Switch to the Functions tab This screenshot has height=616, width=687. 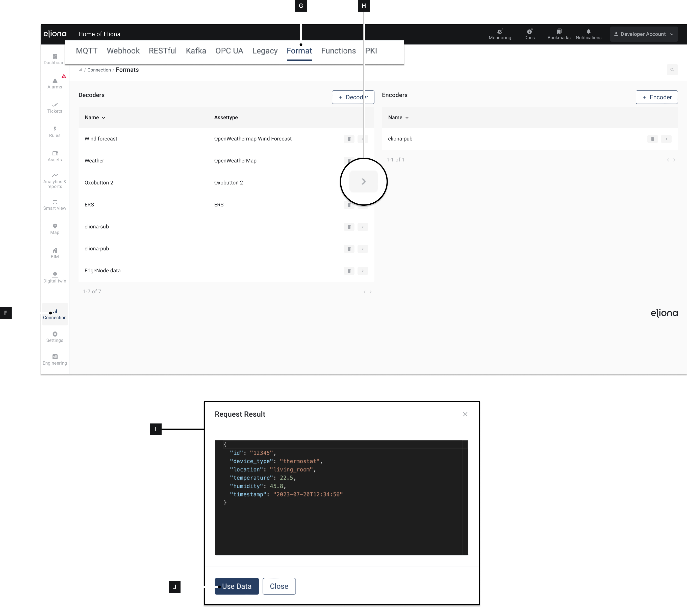pos(338,51)
